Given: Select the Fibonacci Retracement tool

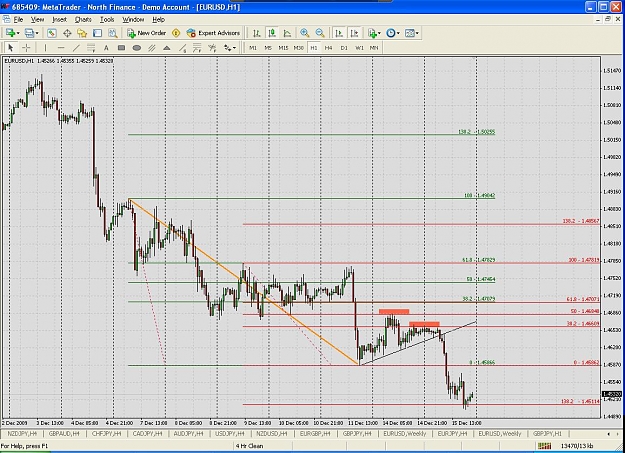Looking at the screenshot, I should pos(197,48).
